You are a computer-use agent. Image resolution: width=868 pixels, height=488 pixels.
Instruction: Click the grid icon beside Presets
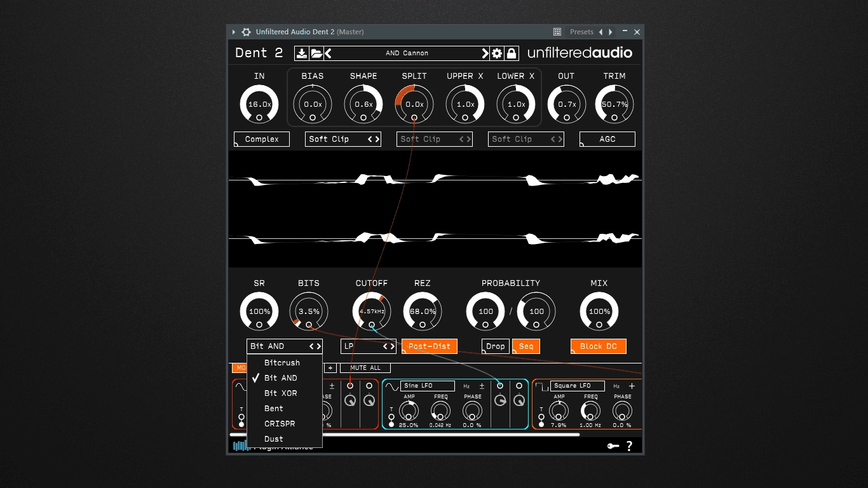pyautogui.click(x=557, y=32)
